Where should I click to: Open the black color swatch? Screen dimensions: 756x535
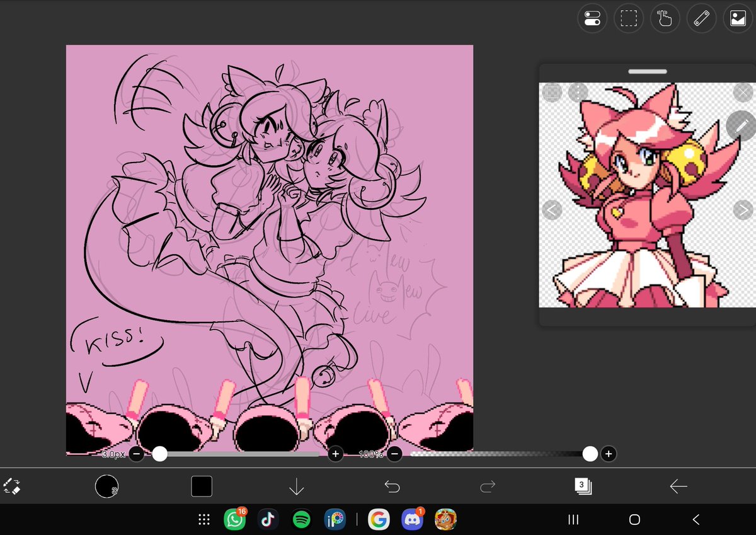click(x=202, y=486)
